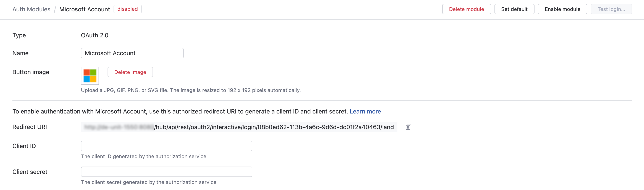The width and height of the screenshot is (644, 190).
Task: Focus the Client ID input field
Action: (x=166, y=146)
